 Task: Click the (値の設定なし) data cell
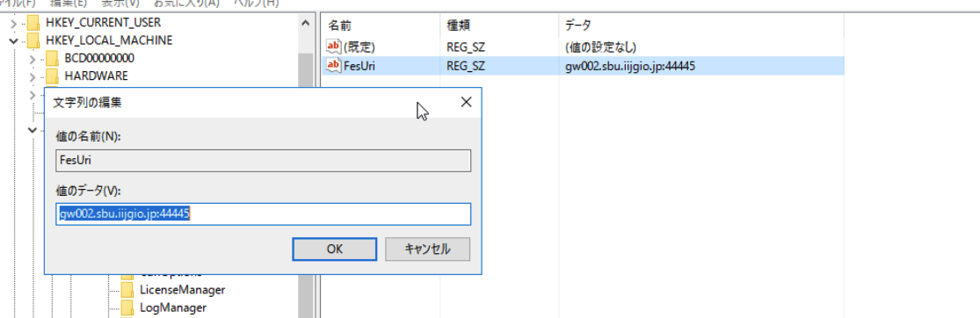[x=600, y=47]
